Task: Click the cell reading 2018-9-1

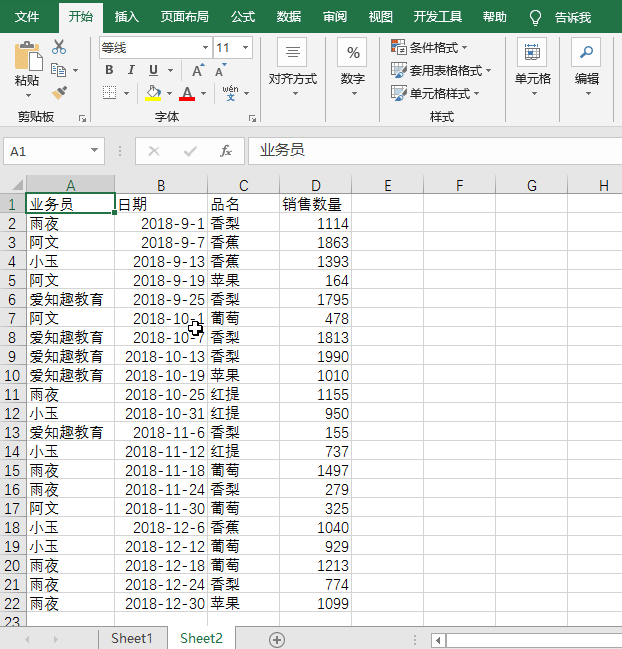Action: click(x=161, y=223)
